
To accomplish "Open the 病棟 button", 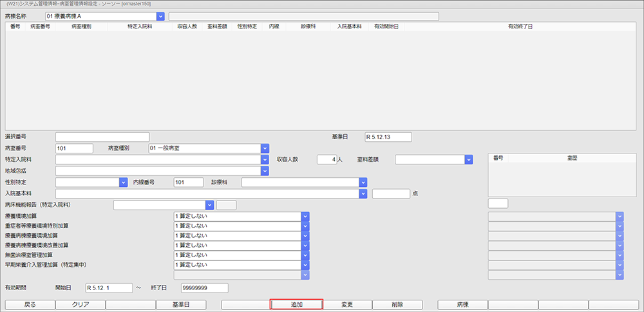I will (462, 304).
